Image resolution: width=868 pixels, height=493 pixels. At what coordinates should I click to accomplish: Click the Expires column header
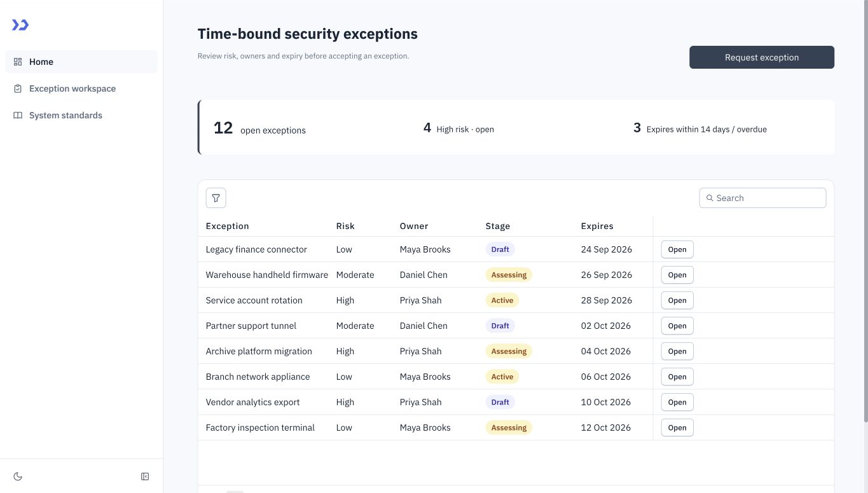pyautogui.click(x=597, y=226)
